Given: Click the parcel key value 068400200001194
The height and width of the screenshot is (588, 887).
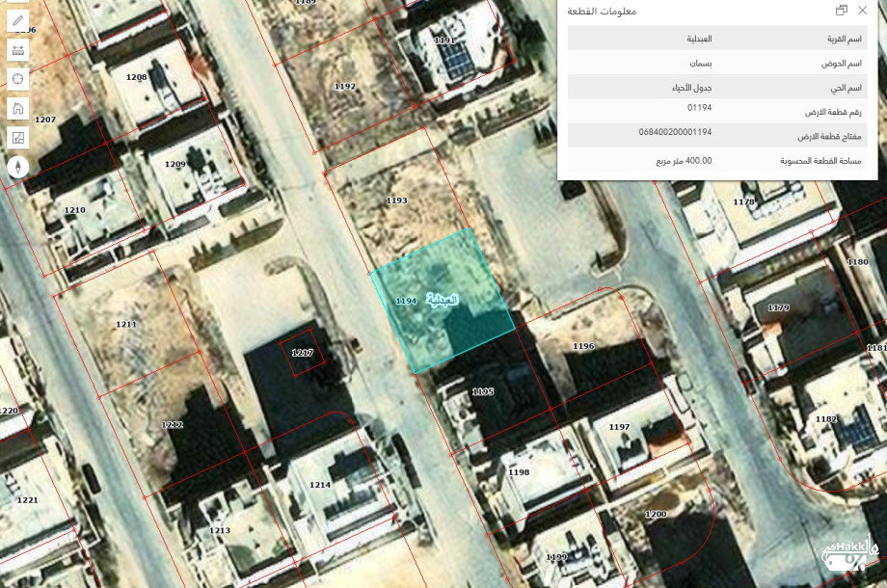Looking at the screenshot, I should [675, 131].
